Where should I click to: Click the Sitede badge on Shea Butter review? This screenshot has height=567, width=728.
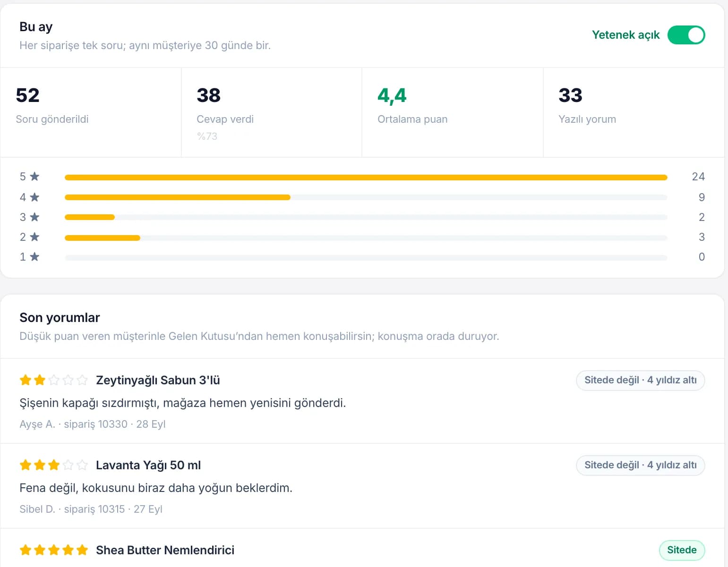(682, 550)
